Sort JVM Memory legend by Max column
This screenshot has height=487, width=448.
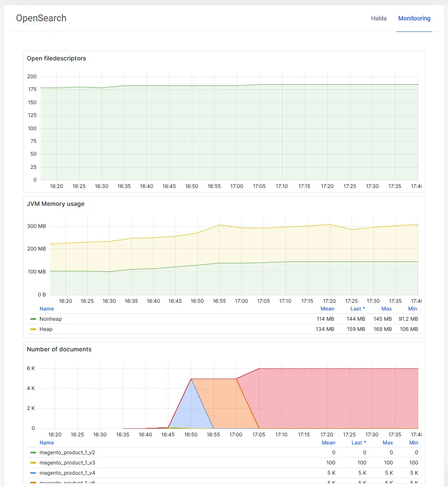pyautogui.click(x=386, y=309)
